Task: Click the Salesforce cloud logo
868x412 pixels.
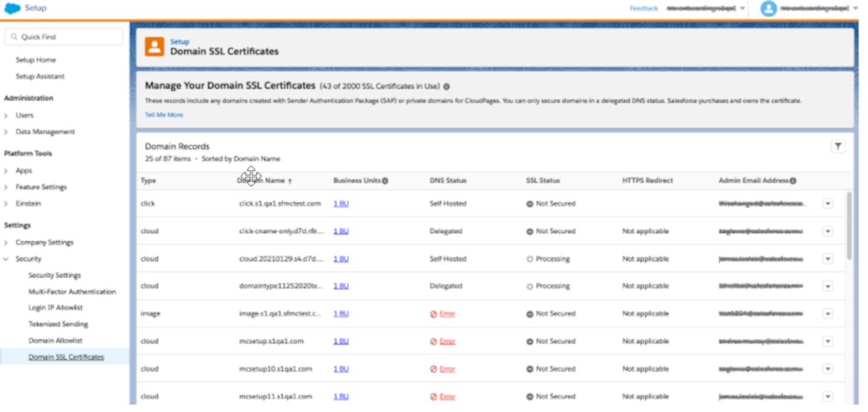Action: coord(13,8)
